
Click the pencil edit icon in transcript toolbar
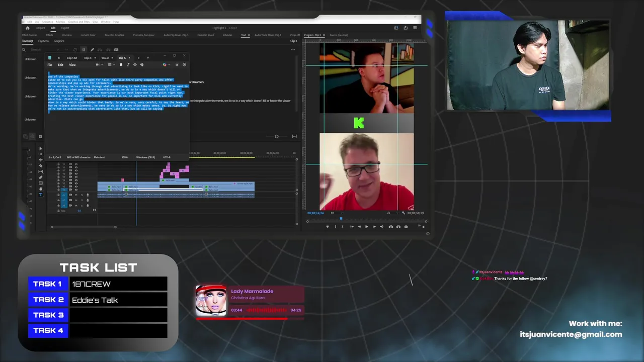pos(92,50)
